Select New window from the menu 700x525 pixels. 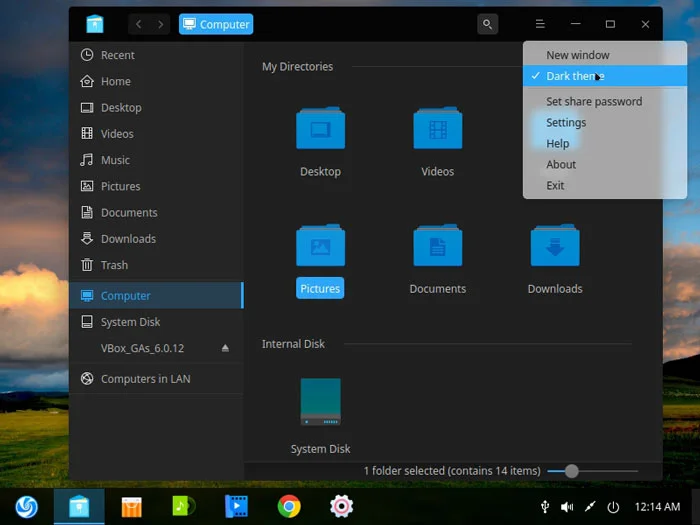click(x=577, y=55)
